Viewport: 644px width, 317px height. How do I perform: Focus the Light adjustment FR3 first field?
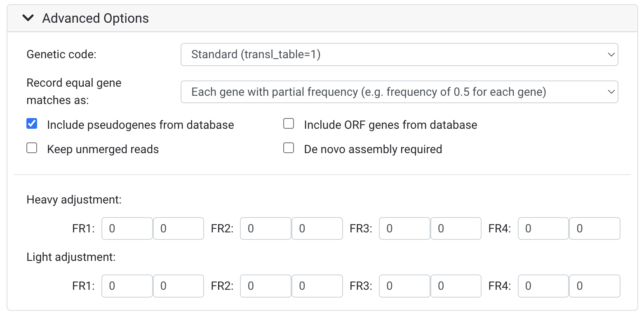(x=404, y=286)
